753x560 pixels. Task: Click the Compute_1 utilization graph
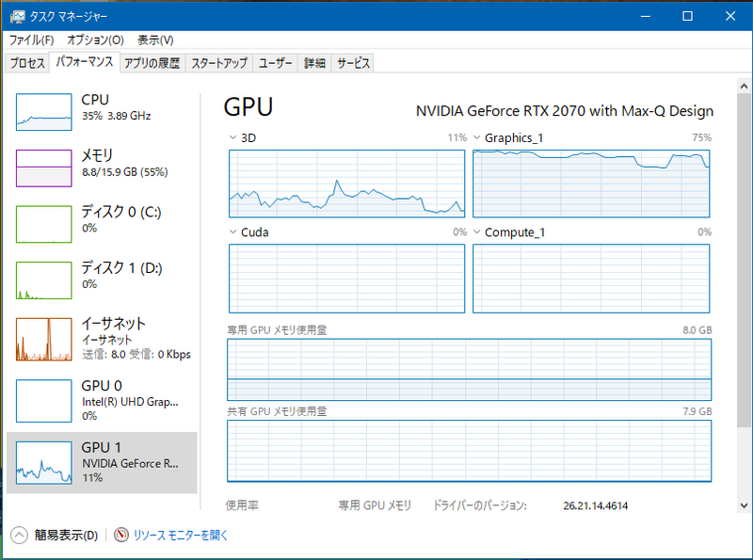coord(591,278)
